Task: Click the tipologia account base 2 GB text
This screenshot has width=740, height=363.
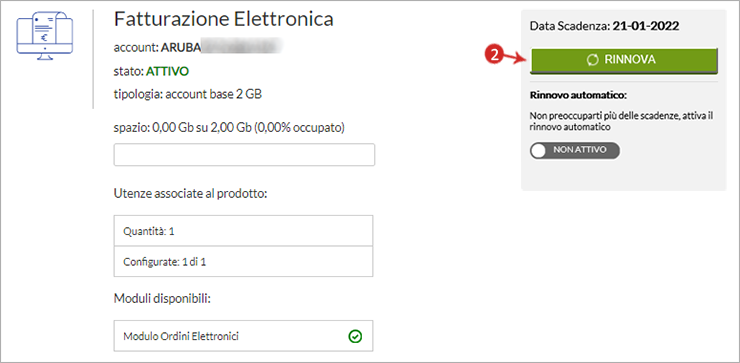Action: (188, 94)
